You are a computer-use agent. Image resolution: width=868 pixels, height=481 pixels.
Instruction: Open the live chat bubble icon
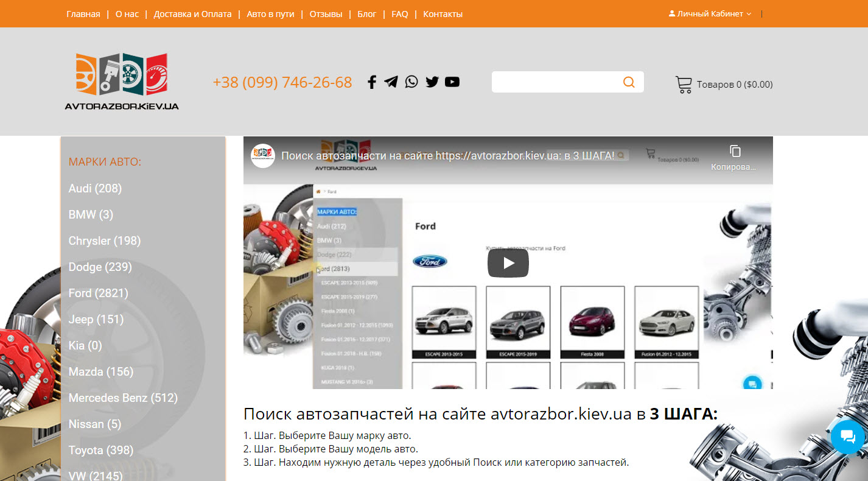847,437
